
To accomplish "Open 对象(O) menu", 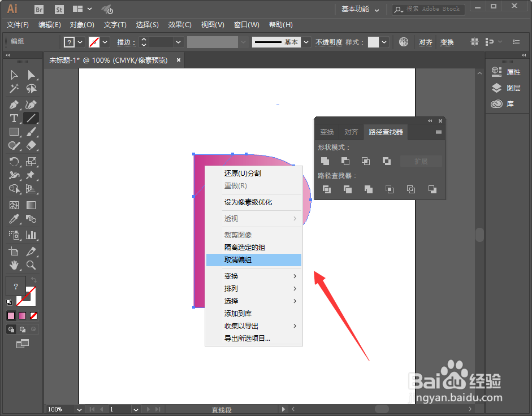I will [x=82, y=25].
